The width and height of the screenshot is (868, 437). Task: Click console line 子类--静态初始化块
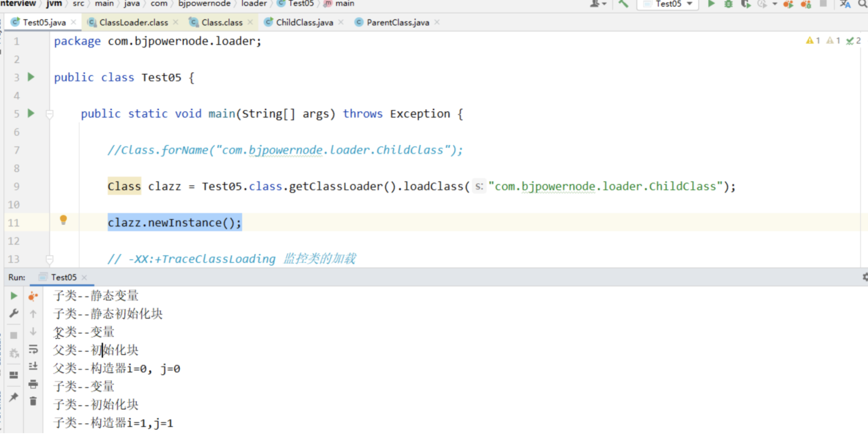click(108, 314)
